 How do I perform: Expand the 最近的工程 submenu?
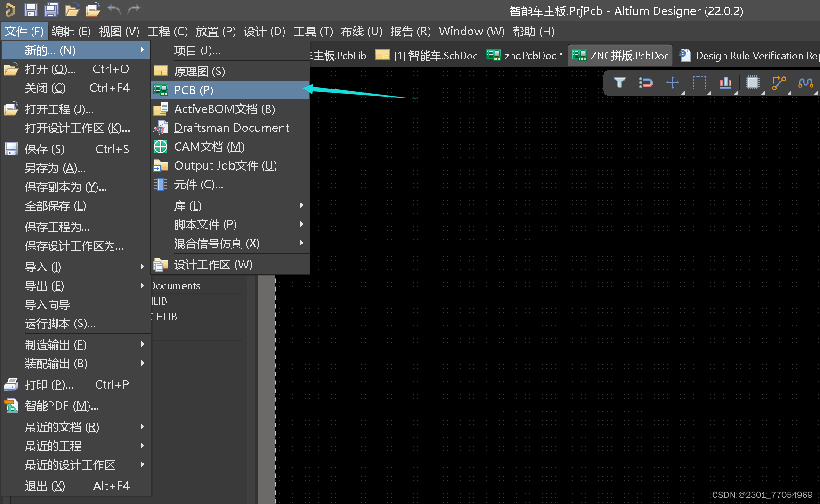pos(76,446)
